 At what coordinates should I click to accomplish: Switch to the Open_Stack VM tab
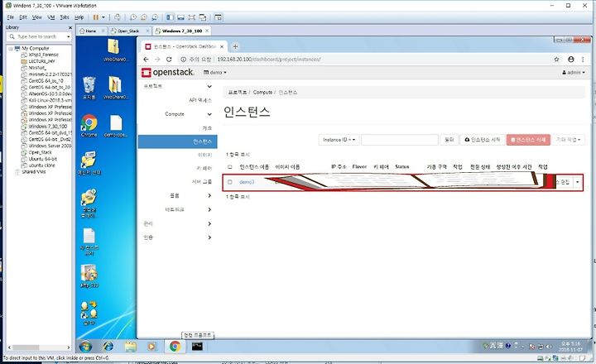(128, 31)
